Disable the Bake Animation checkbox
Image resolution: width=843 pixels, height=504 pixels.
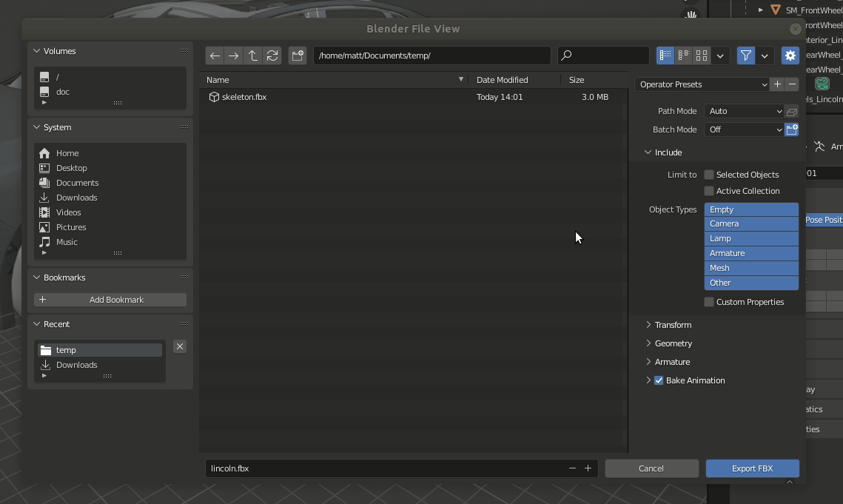tap(659, 380)
